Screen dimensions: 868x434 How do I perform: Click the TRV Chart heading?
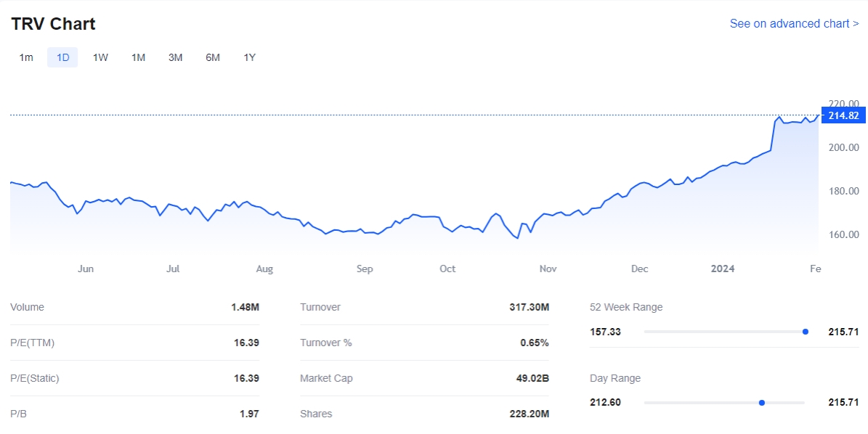[53, 23]
